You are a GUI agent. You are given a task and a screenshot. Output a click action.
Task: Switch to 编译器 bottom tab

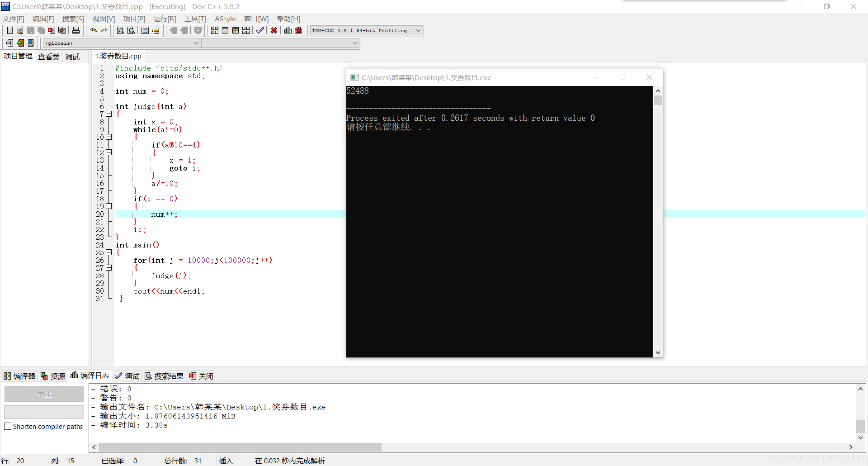click(x=19, y=376)
